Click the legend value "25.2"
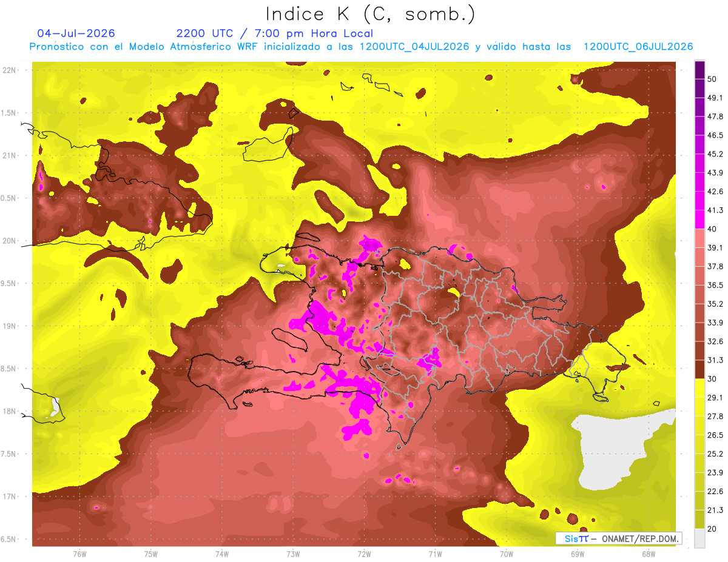 [715, 454]
